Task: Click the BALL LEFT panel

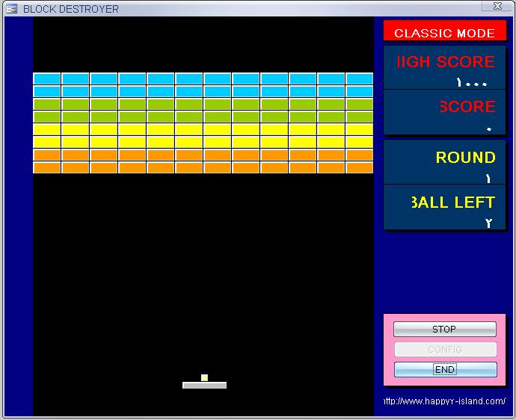Action: point(445,207)
